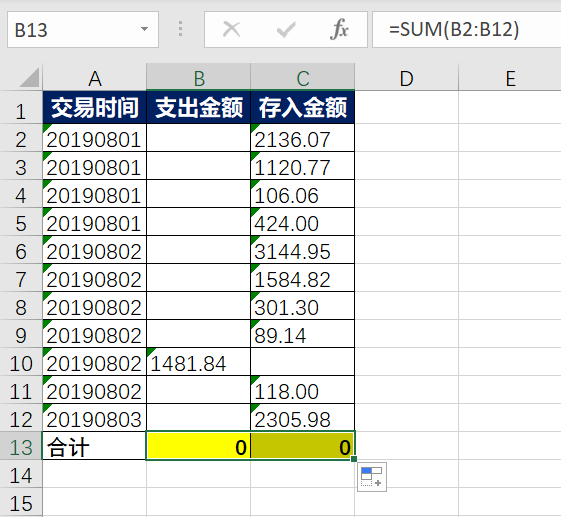Click the Cancel (X) formula bar icon

pos(231,29)
